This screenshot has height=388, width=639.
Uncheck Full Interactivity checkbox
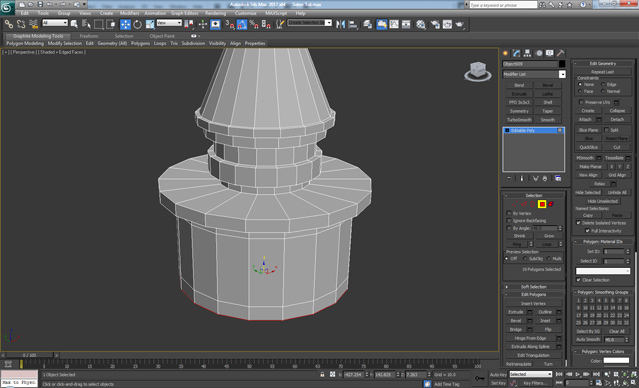[587, 231]
